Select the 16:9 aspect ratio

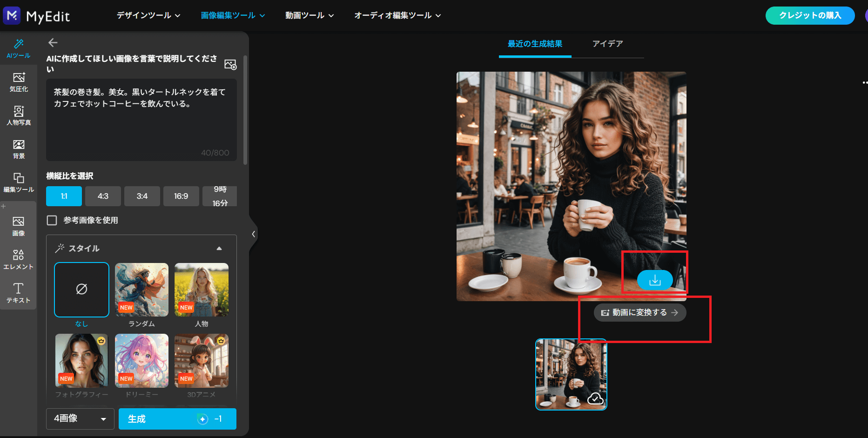pyautogui.click(x=181, y=196)
